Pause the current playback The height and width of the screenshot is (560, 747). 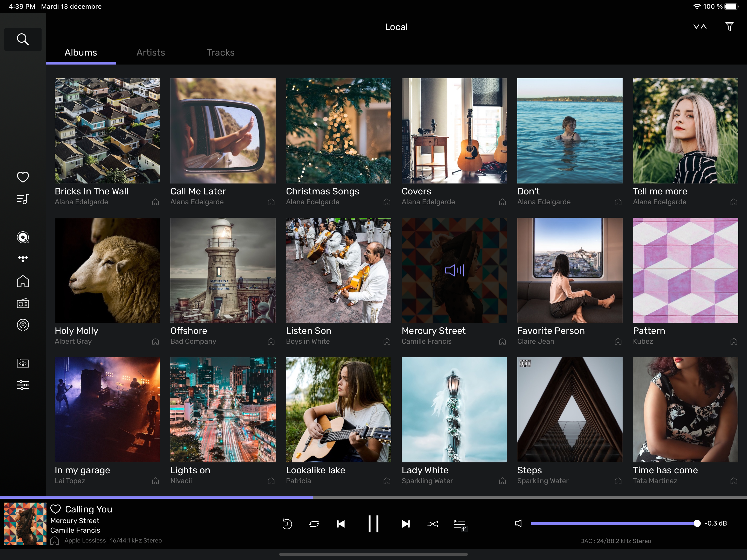point(373,524)
